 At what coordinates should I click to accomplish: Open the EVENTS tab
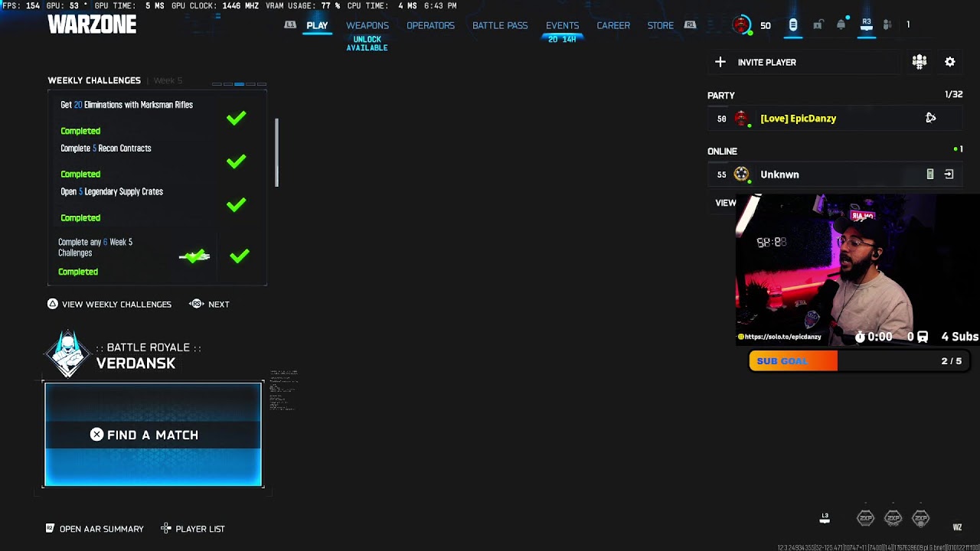562,25
